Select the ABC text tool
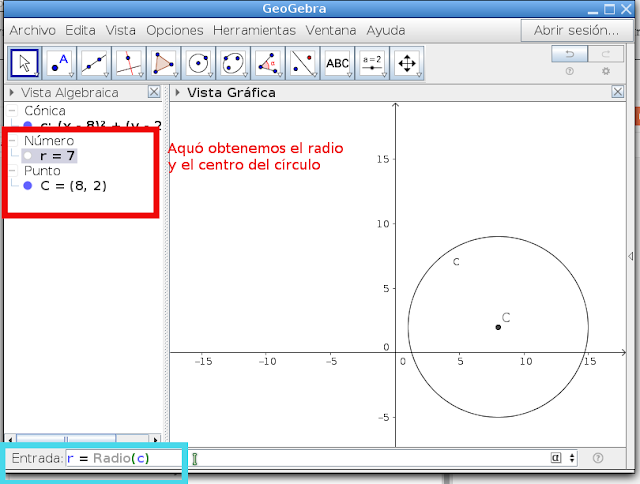 [337, 63]
